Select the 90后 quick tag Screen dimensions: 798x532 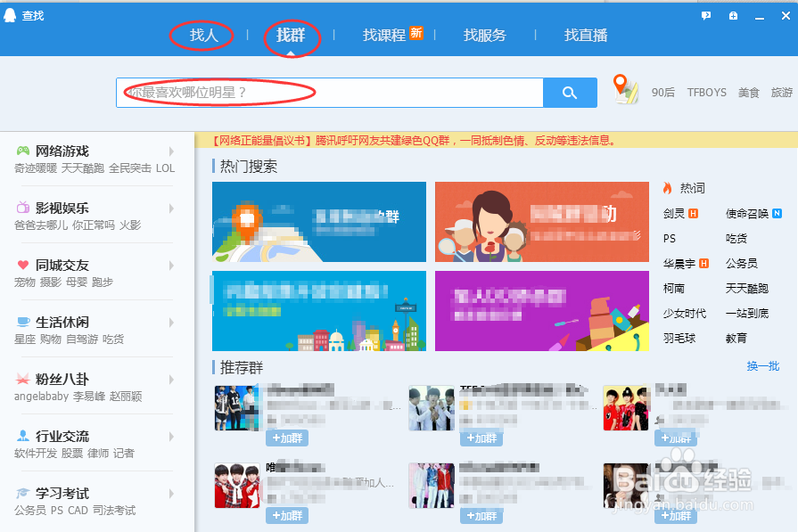tap(663, 93)
